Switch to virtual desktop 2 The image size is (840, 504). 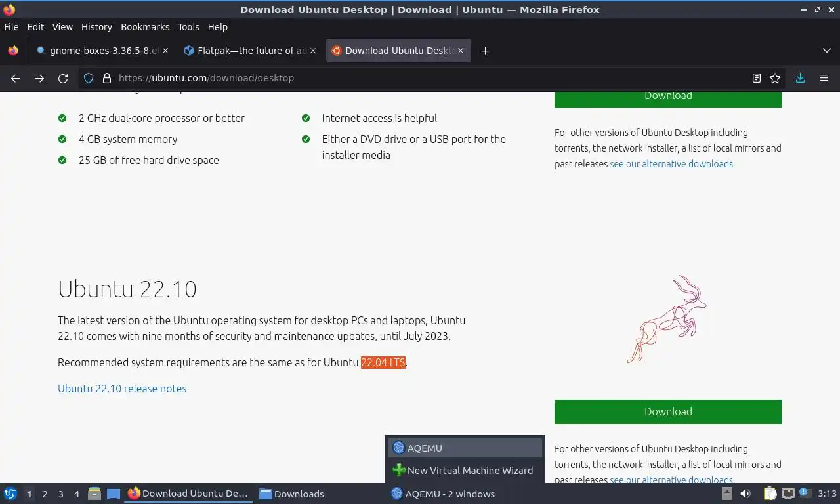tap(45, 494)
